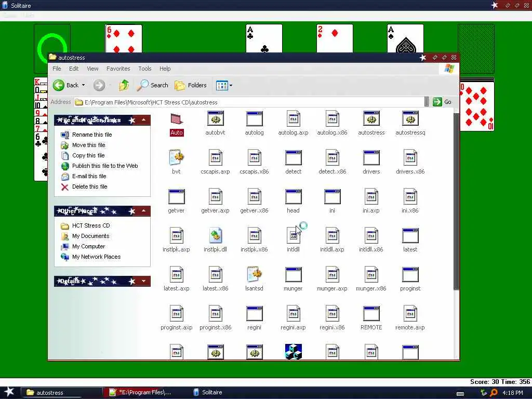The image size is (532, 399).
Task: Open the star Start button
Action: tap(9, 392)
